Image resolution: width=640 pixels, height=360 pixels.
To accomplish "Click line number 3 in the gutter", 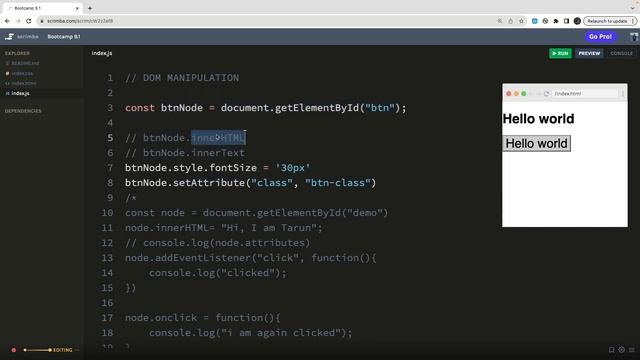I will pos(110,108).
